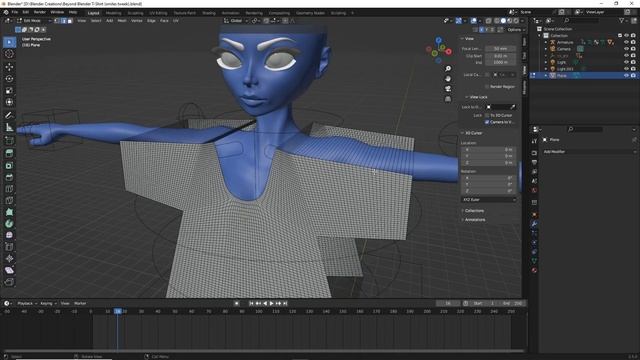Select the Bevel tool
Image resolution: width=640 pixels, height=360 pixels.
(x=9, y=177)
